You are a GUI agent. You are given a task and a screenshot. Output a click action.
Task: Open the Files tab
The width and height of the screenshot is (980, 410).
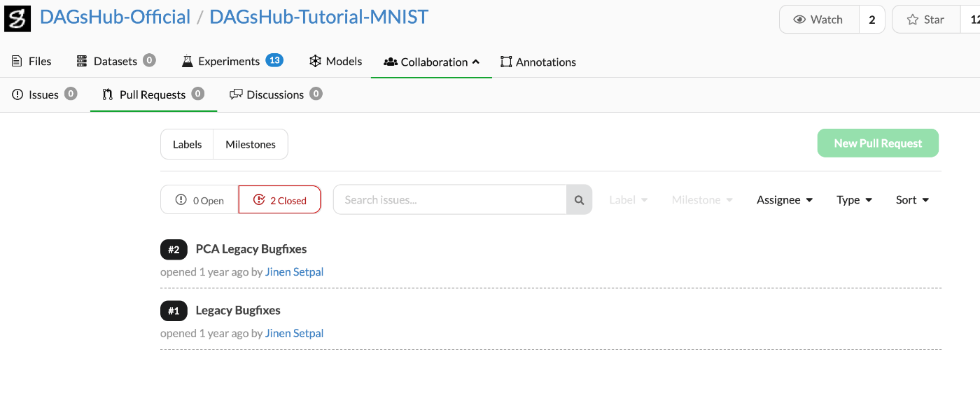[x=31, y=62]
